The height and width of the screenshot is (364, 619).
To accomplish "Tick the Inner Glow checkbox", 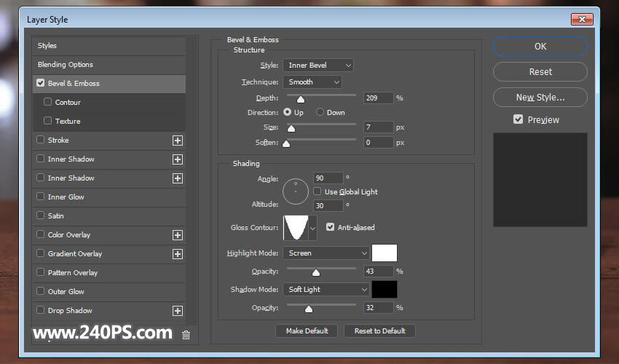I will [40, 197].
